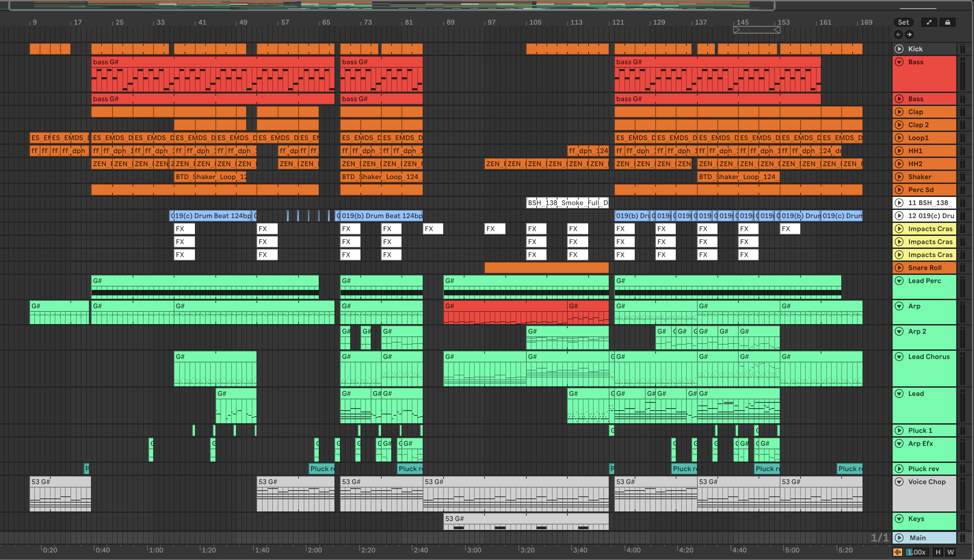This screenshot has width=974, height=560.
Task: Unfold the Kick track
Action: (x=899, y=49)
